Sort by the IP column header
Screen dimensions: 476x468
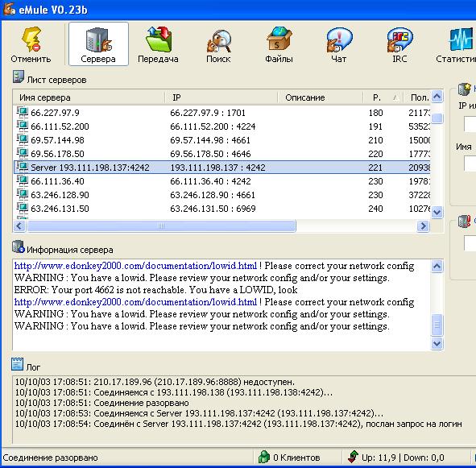coord(221,97)
